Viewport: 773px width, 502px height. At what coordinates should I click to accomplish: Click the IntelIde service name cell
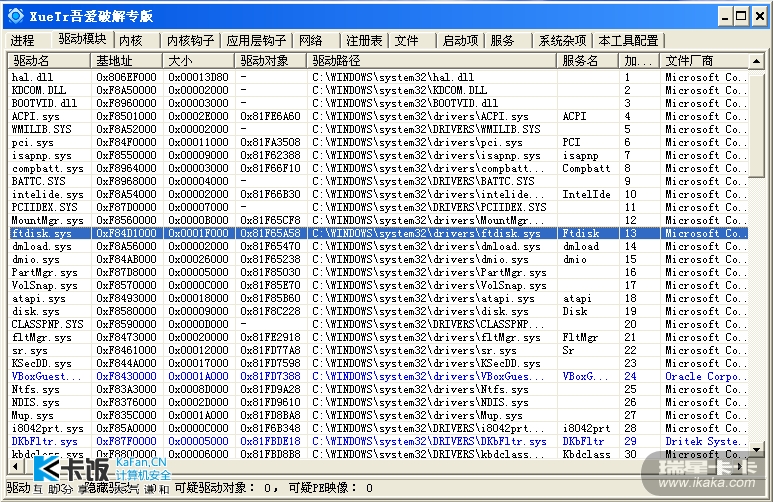tap(586, 194)
